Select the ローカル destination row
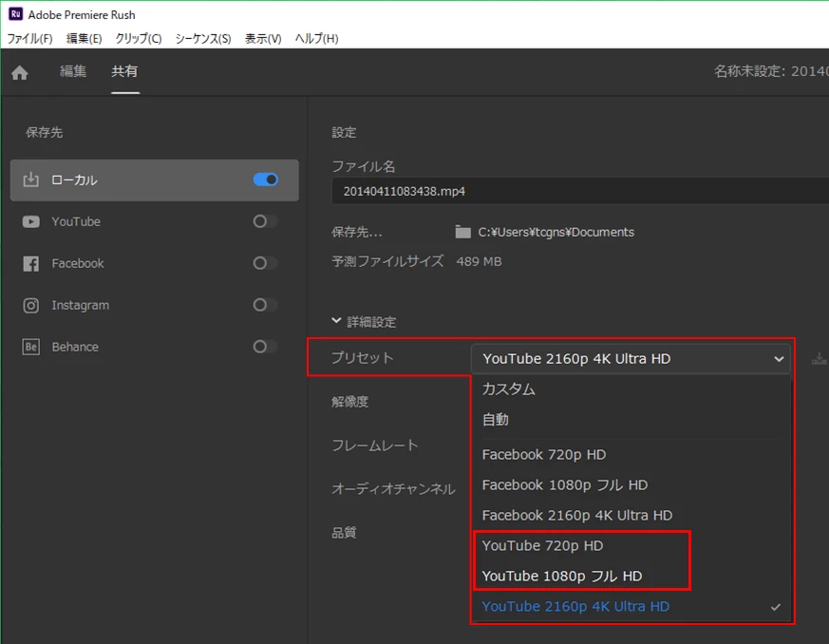Viewport: 829px width, 644px height. (x=155, y=180)
